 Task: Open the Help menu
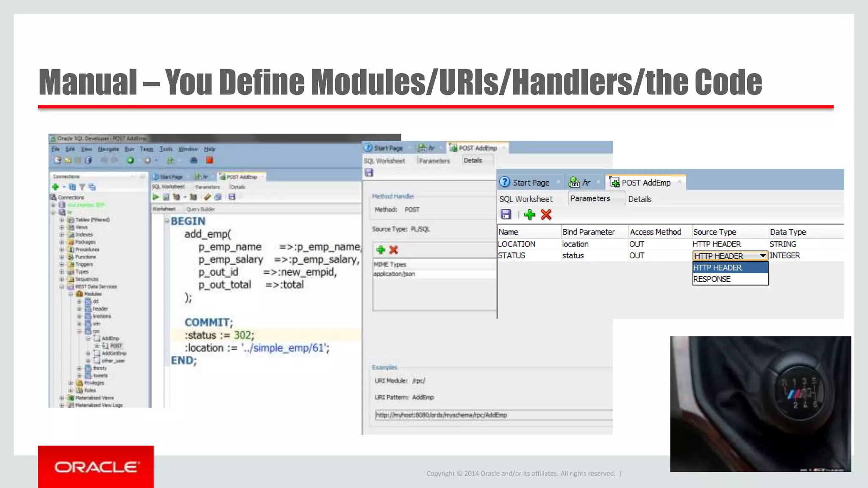[x=209, y=149]
